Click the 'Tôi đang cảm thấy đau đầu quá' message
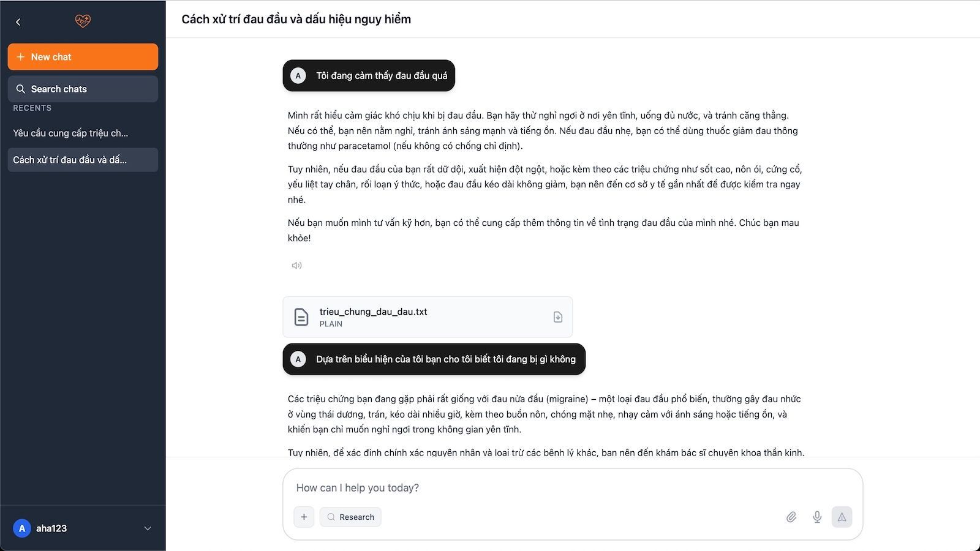980x551 pixels. point(381,76)
